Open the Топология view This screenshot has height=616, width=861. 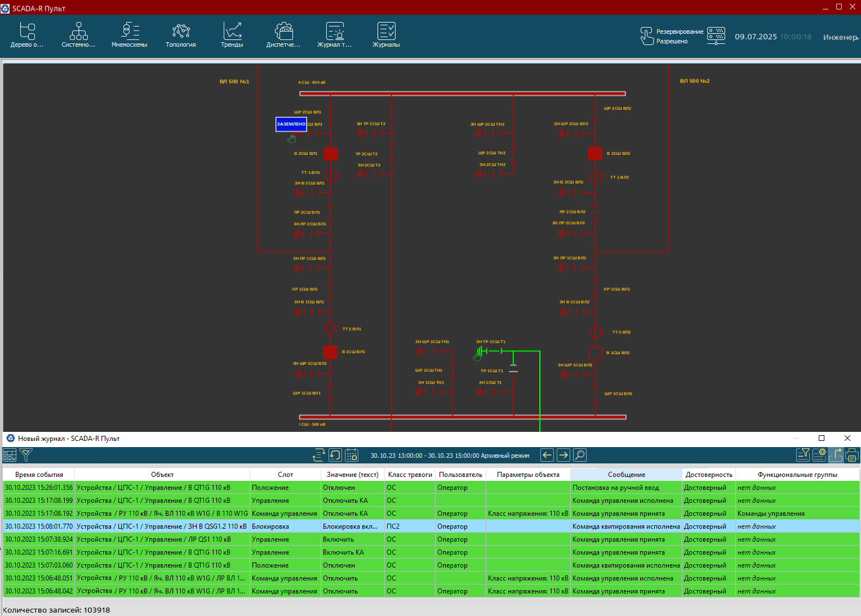181,35
